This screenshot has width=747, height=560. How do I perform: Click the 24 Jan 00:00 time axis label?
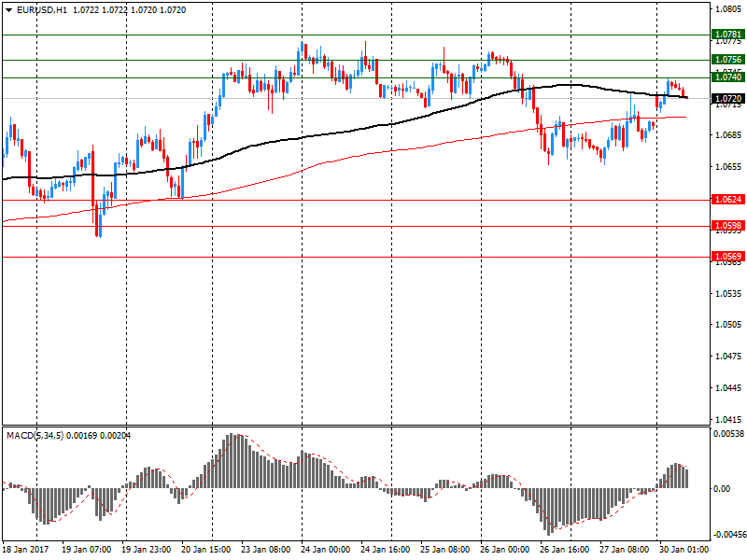pos(326,550)
